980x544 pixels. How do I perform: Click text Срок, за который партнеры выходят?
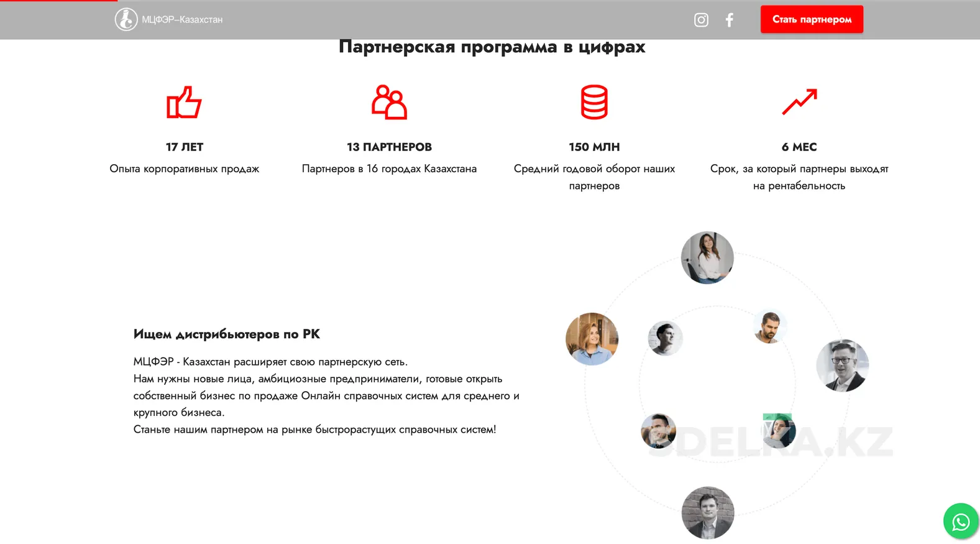pos(799,168)
